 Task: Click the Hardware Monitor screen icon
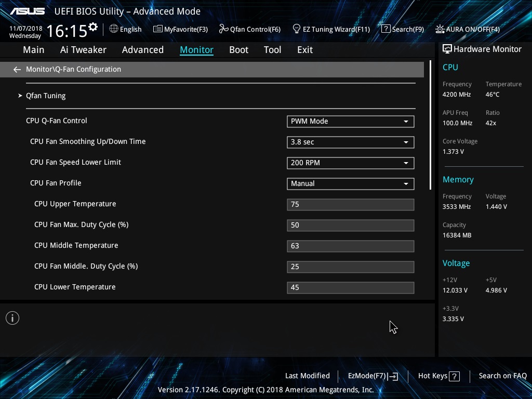(447, 49)
